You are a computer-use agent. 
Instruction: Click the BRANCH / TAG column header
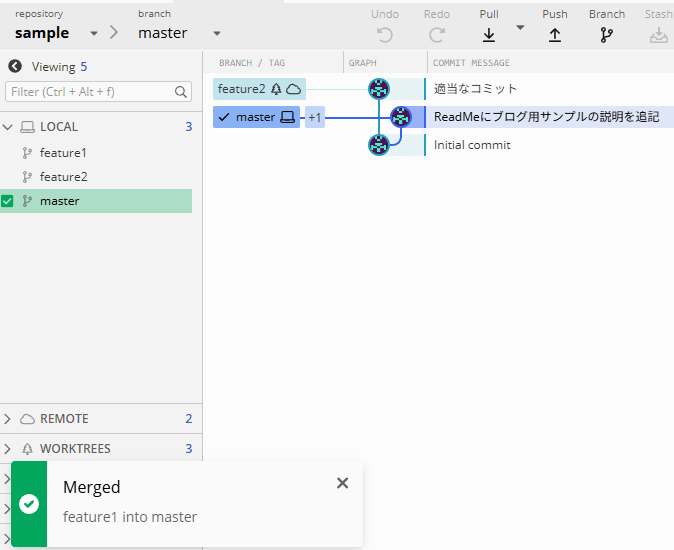pos(252,63)
